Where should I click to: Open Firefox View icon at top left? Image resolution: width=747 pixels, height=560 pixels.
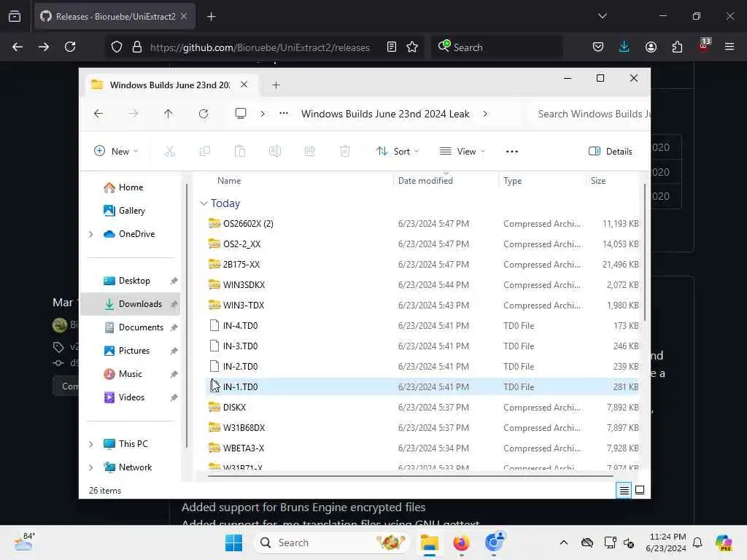[x=15, y=16]
